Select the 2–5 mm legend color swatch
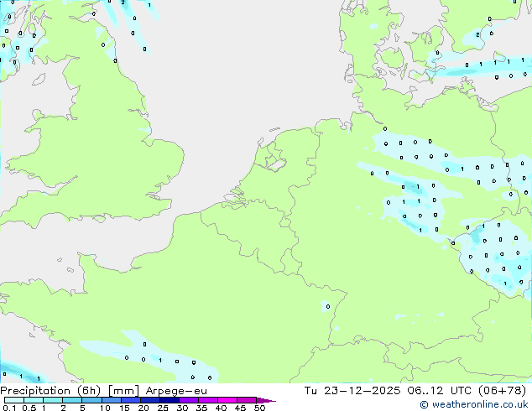The height and width of the screenshot is (411, 532). 72,400
